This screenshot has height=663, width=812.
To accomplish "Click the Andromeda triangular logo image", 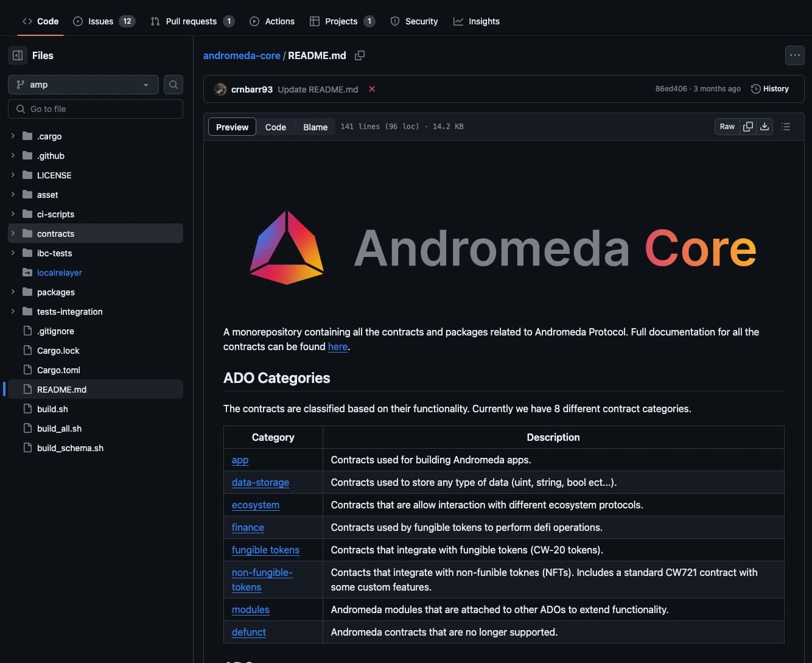I will (x=287, y=248).
